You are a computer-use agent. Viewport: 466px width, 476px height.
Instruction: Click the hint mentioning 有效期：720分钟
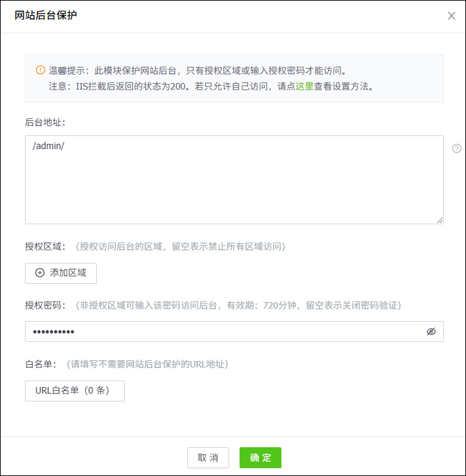pyautogui.click(x=238, y=305)
